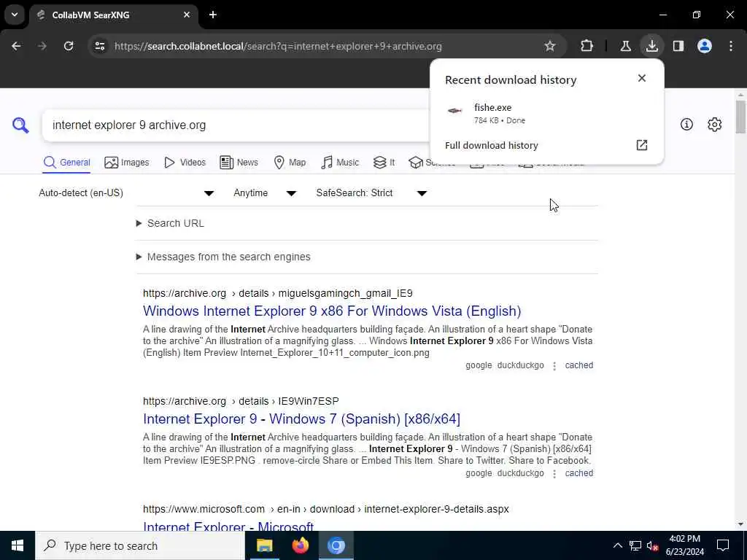The width and height of the screenshot is (747, 560).
Task: Show hidden system tray icons
Action: [x=617, y=545]
